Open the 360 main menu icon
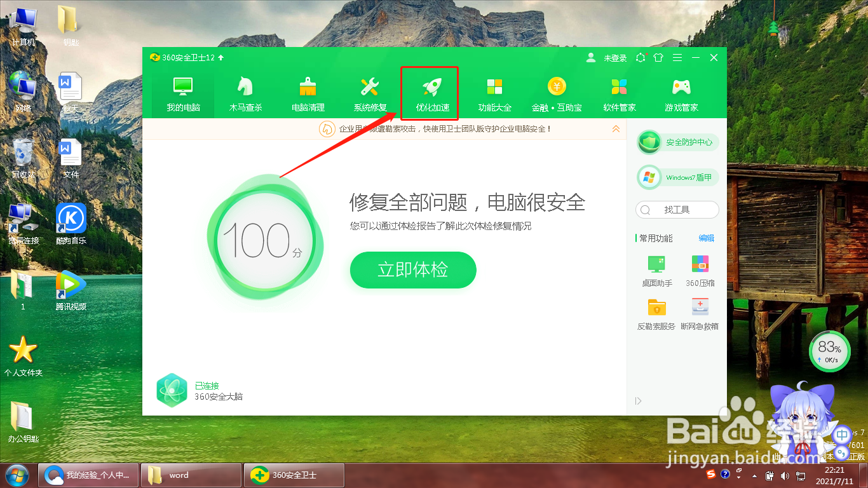This screenshot has height=488, width=868. [x=677, y=57]
